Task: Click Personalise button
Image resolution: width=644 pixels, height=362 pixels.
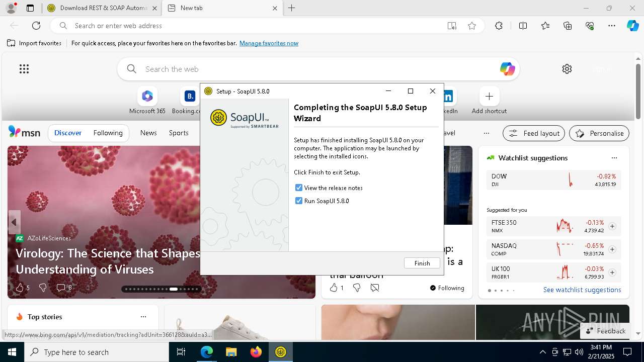Action: tap(599, 133)
